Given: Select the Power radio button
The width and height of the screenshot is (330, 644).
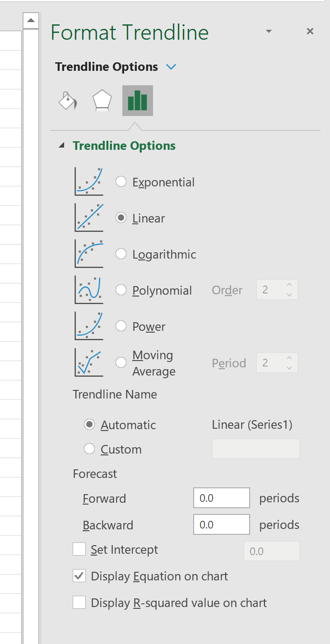Looking at the screenshot, I should [121, 326].
